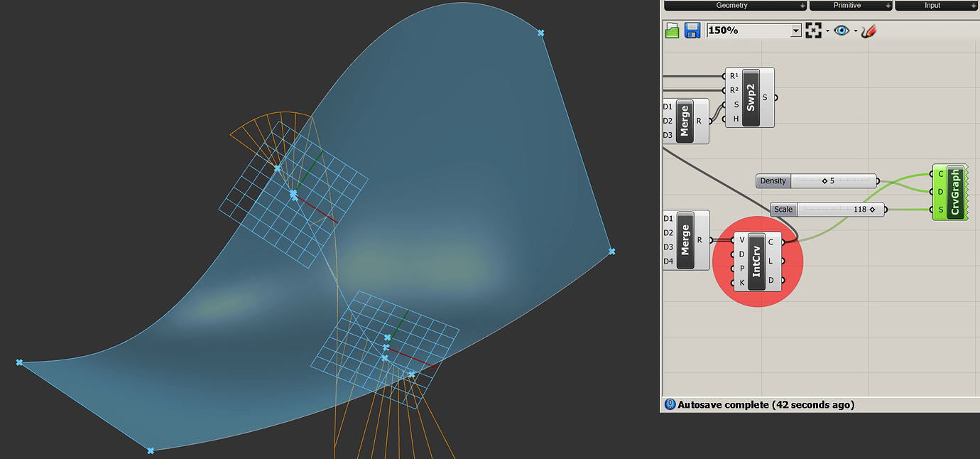Click the preview eye icon
The image size is (980, 459).
click(x=842, y=30)
